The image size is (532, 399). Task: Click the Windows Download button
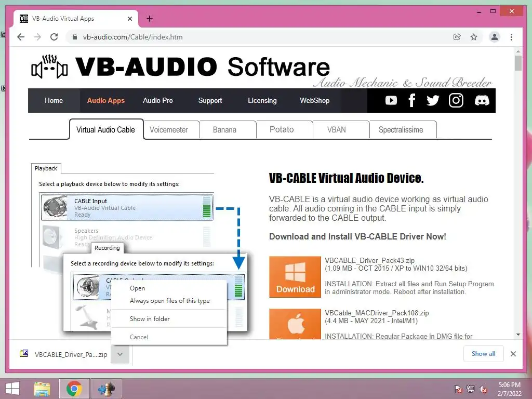click(295, 277)
